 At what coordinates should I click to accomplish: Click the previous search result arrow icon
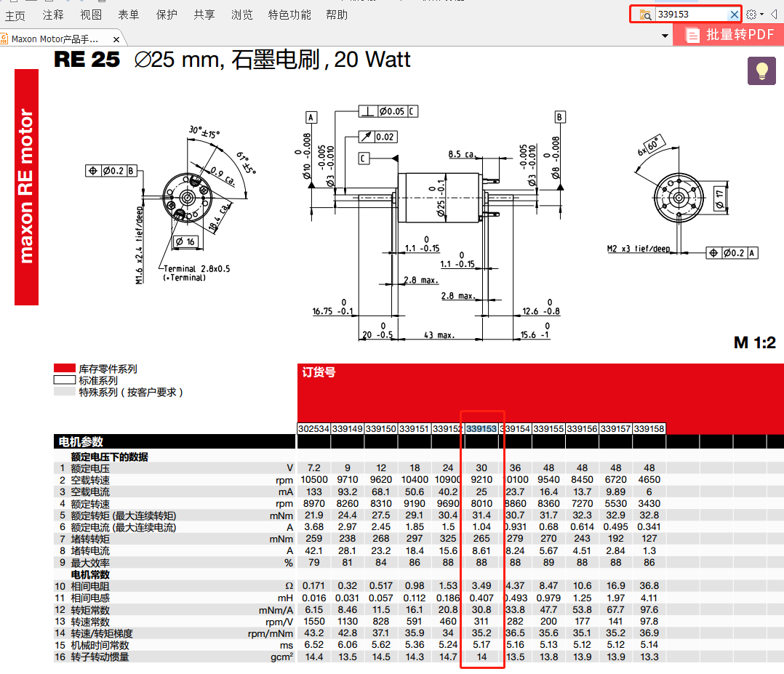774,14
